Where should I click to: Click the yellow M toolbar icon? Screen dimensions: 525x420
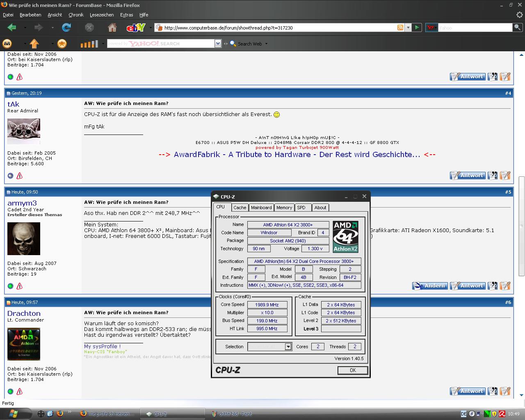[7, 43]
